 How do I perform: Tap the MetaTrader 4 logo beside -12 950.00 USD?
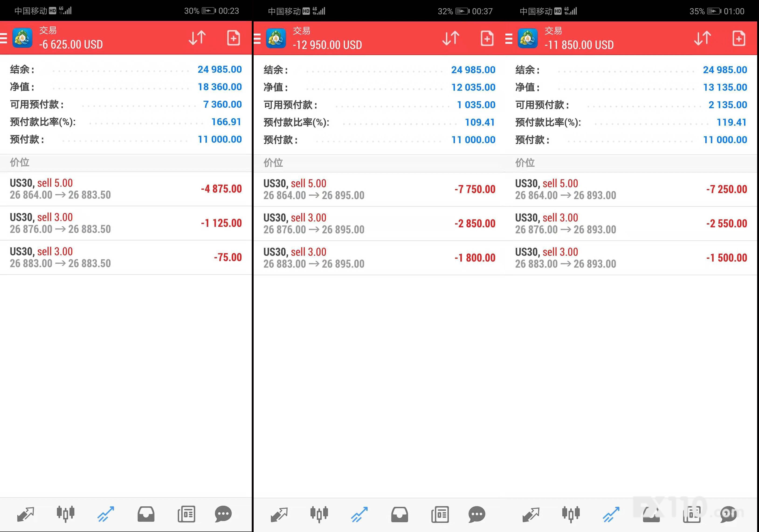pyautogui.click(x=276, y=38)
